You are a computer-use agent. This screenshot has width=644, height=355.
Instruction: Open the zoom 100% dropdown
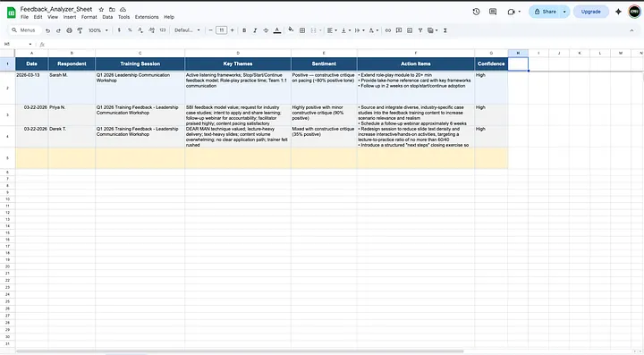point(98,30)
